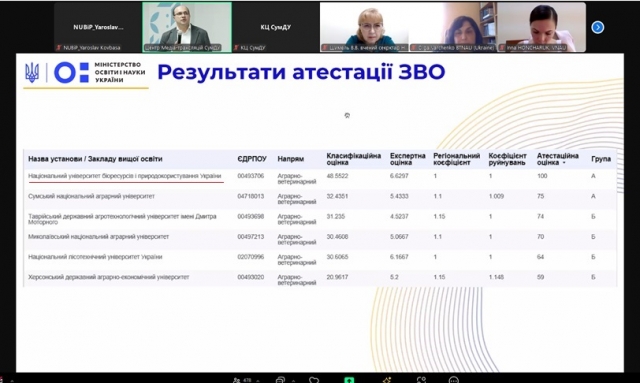Click Миколаївський національний аграрний університет row
This screenshot has width=640, height=383.
point(320,239)
